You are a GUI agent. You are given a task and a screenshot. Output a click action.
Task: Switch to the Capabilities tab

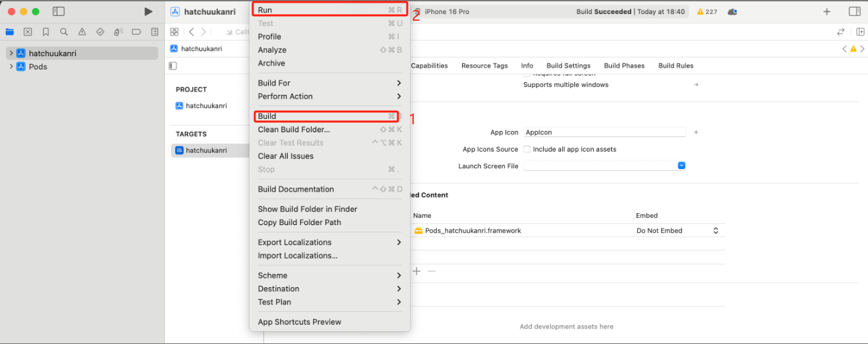(x=429, y=65)
